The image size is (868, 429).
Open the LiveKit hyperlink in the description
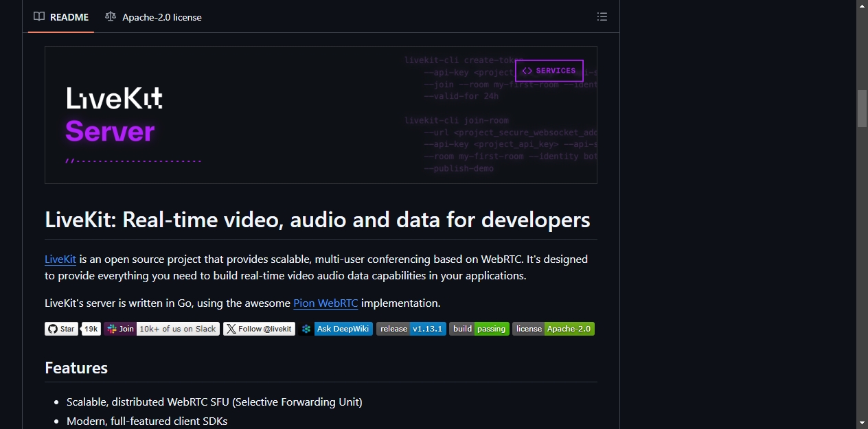(60, 259)
